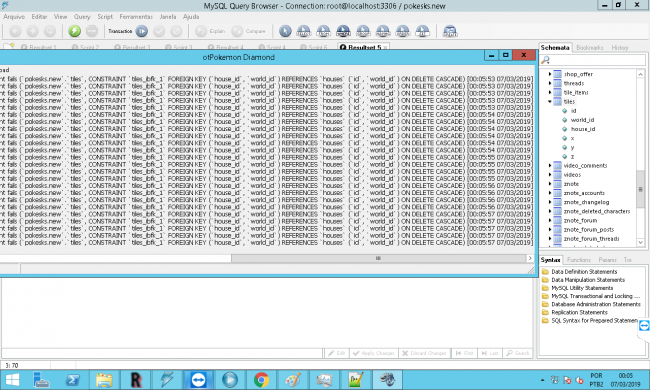Switch to the Bookmarks tab
The width and height of the screenshot is (650, 390).
589,48
